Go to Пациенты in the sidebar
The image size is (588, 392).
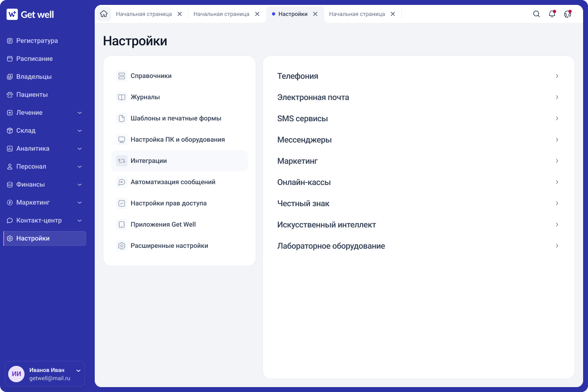[45, 95]
